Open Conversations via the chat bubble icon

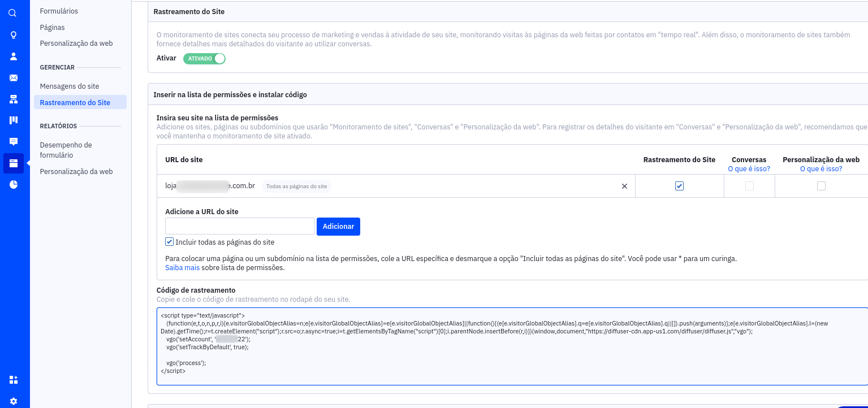coord(13,142)
